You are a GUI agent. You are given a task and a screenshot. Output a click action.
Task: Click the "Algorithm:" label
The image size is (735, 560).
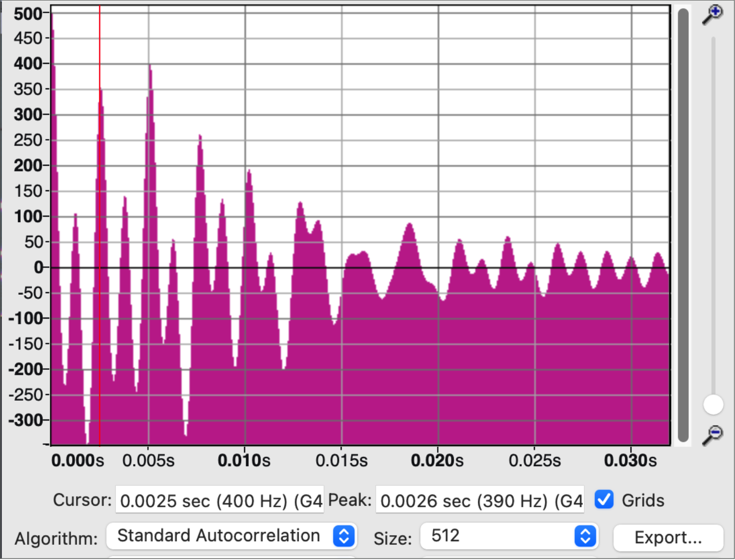click(x=56, y=538)
